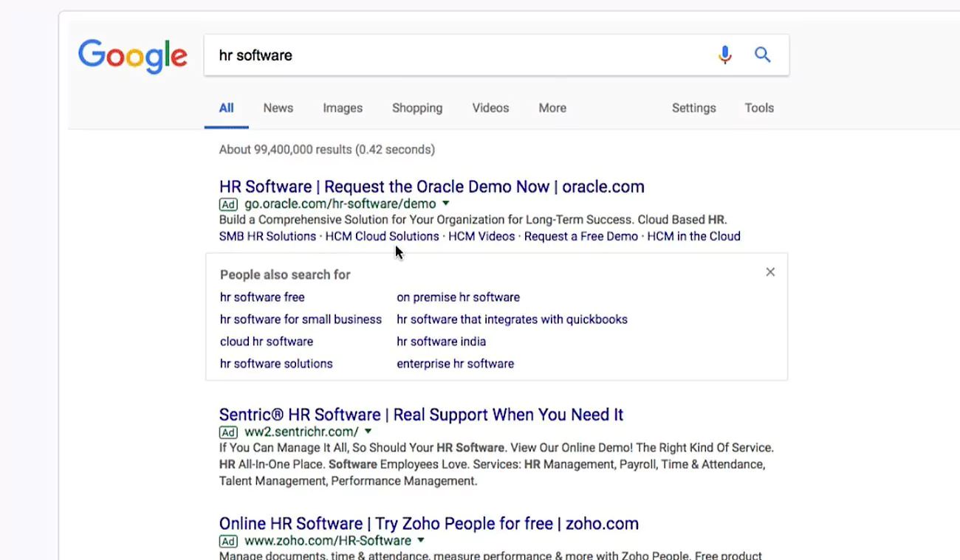Click the People also search for heading
This screenshot has width=960, height=560.
[x=285, y=274]
